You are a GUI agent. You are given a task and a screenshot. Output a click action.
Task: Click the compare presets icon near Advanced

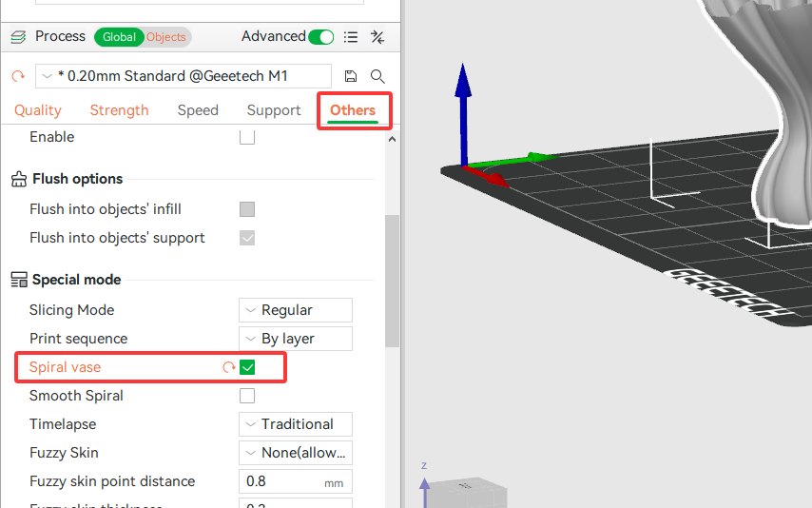pyautogui.click(x=377, y=37)
